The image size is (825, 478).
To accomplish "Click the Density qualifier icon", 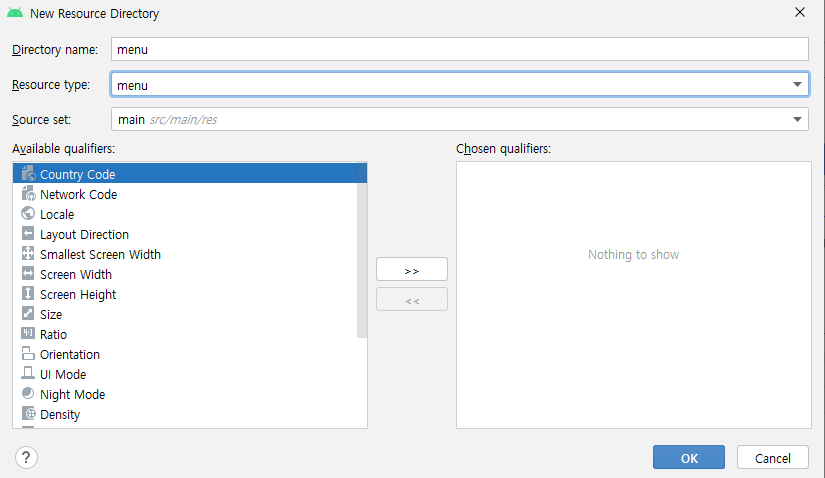I will click(x=28, y=413).
